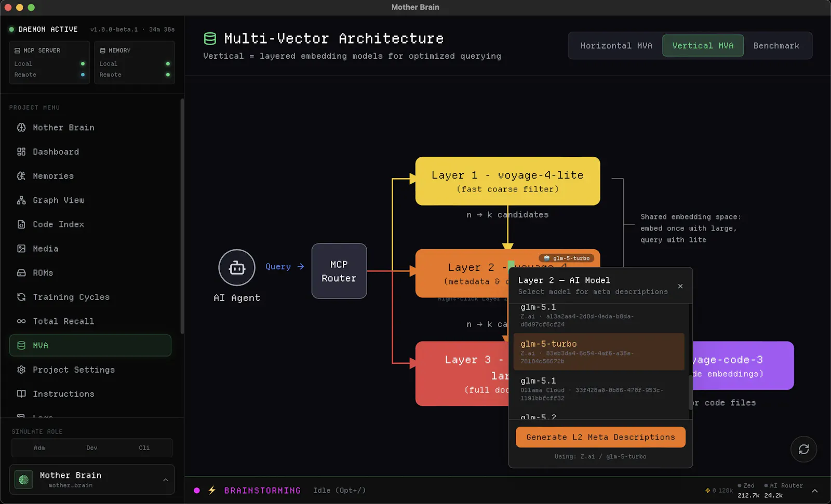Expand the Mother Brain project switcher
Viewport: 831px width, 504px height.
[x=165, y=480]
